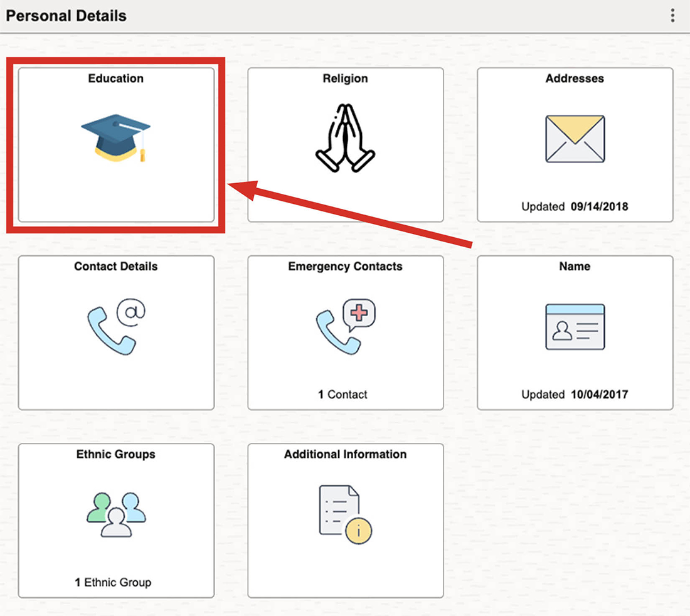690x616 pixels.
Task: Click Updated 09/14/2018 in the Addresses tile
Action: [575, 206]
